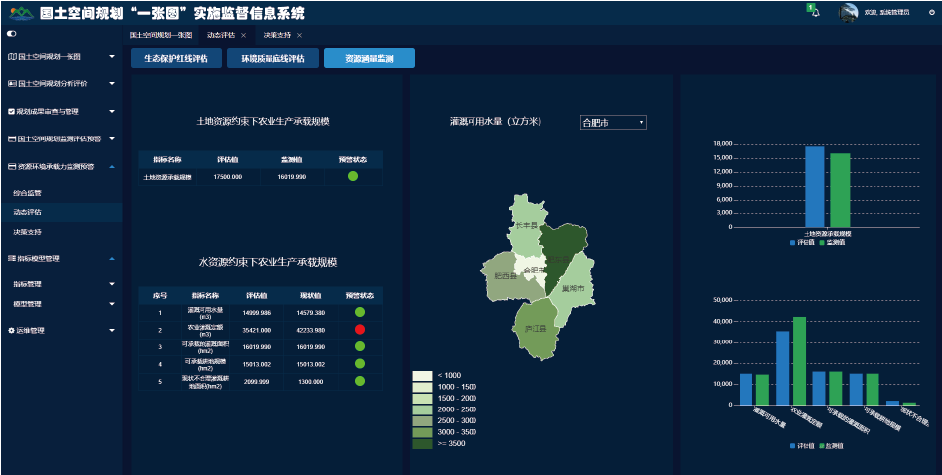Image resolution: width=942 pixels, height=475 pixels.
Task: Open user account dropdown arrow
Action: click(x=931, y=12)
